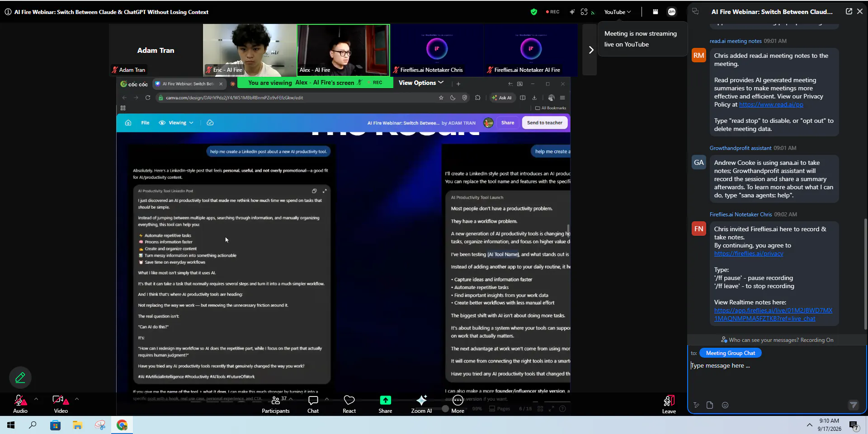This screenshot has width=868, height=434.
Task: Open the Canva File menu in shared screen
Action: click(145, 123)
